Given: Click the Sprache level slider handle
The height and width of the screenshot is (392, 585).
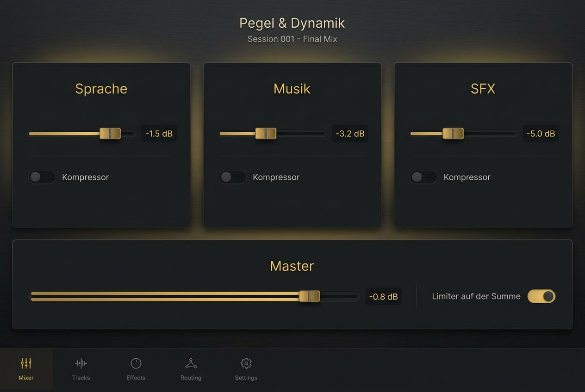Looking at the screenshot, I should [x=110, y=134].
